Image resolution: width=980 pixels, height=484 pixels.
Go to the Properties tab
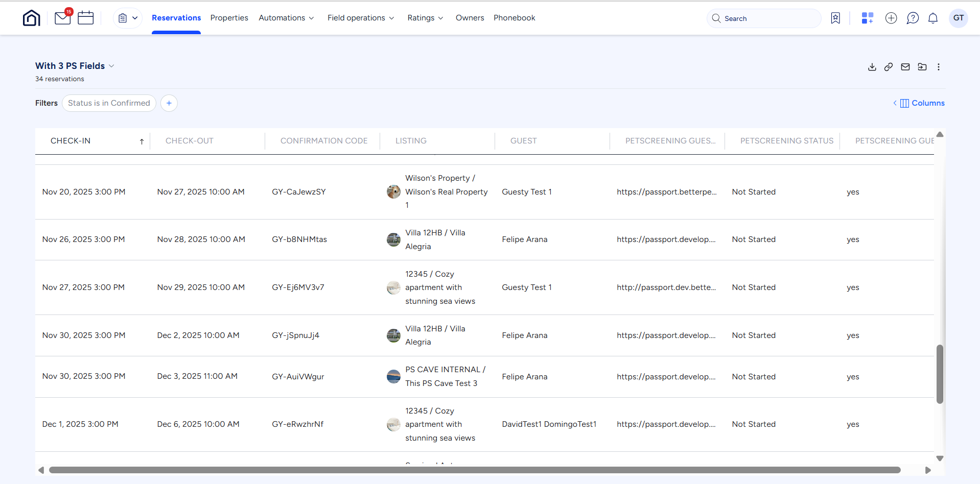(229, 18)
